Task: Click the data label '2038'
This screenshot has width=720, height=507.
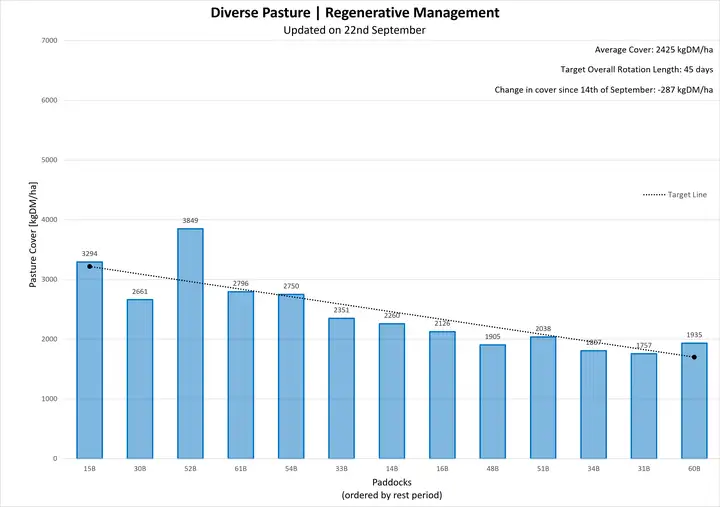Action: click(x=543, y=329)
